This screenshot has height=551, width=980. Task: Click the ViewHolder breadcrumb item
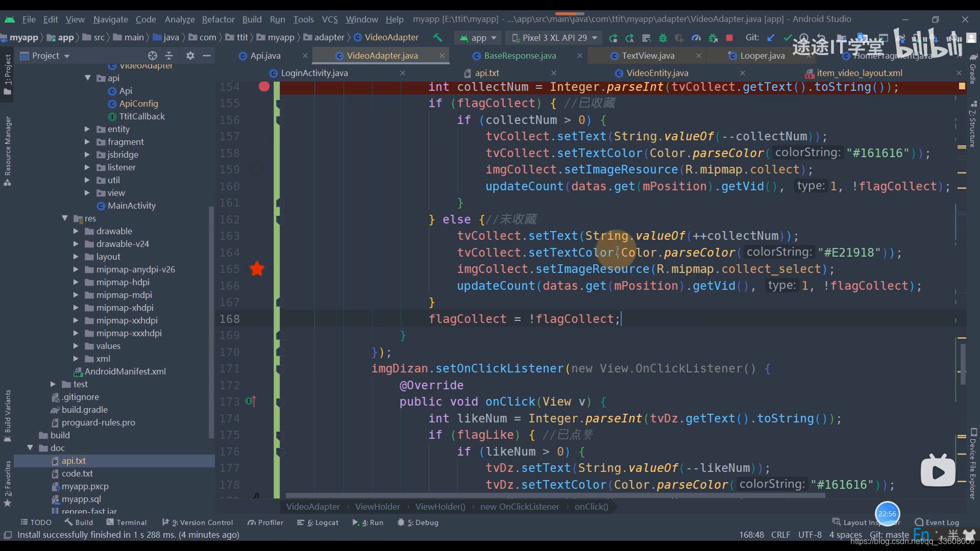click(x=377, y=507)
